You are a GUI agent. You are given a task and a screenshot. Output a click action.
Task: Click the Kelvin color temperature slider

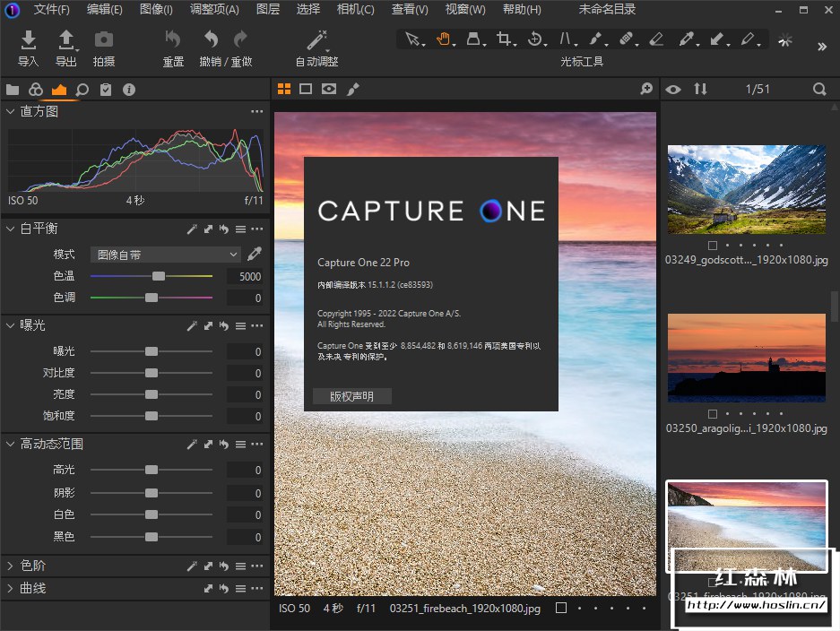(159, 276)
